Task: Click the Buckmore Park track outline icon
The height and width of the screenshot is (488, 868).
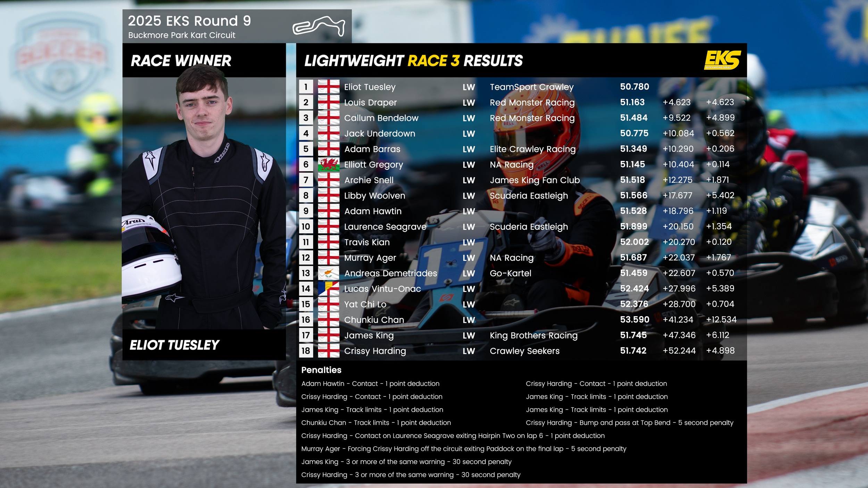Action: coord(319,26)
